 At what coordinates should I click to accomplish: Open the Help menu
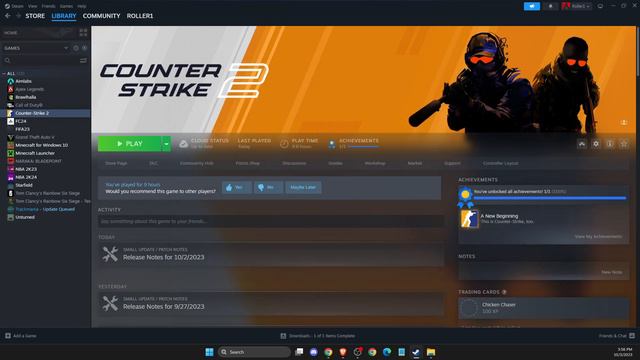82,6
